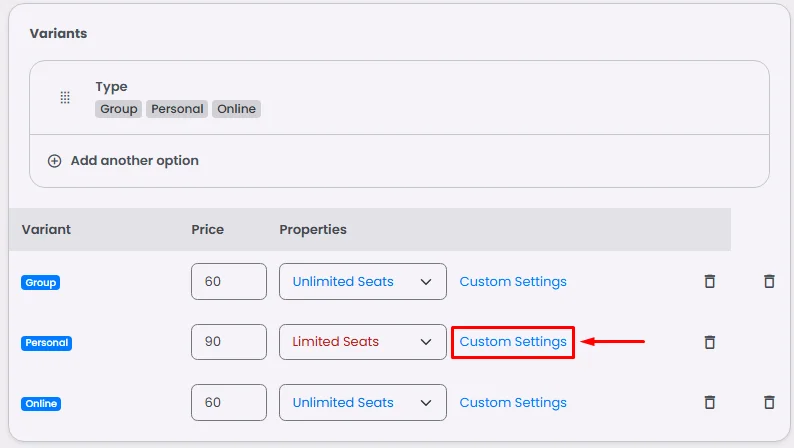Click the plus icon for adding an option
The height and width of the screenshot is (448, 794).
pyautogui.click(x=55, y=160)
